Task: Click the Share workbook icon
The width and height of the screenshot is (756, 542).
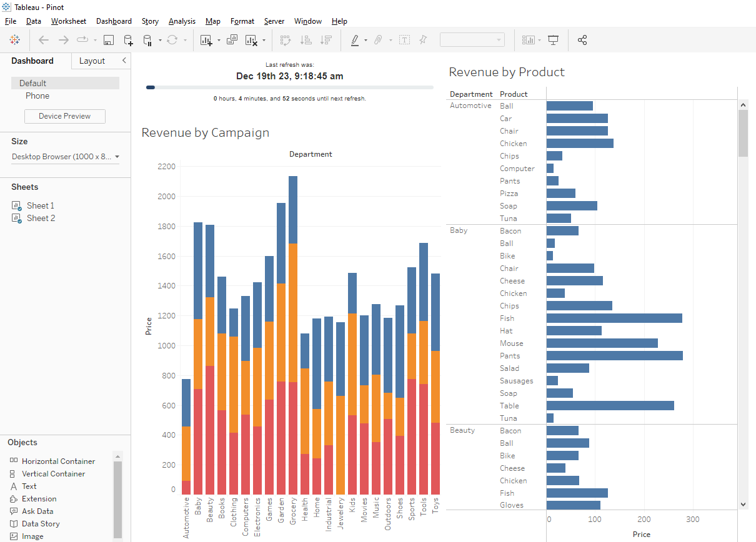Action: [x=582, y=40]
